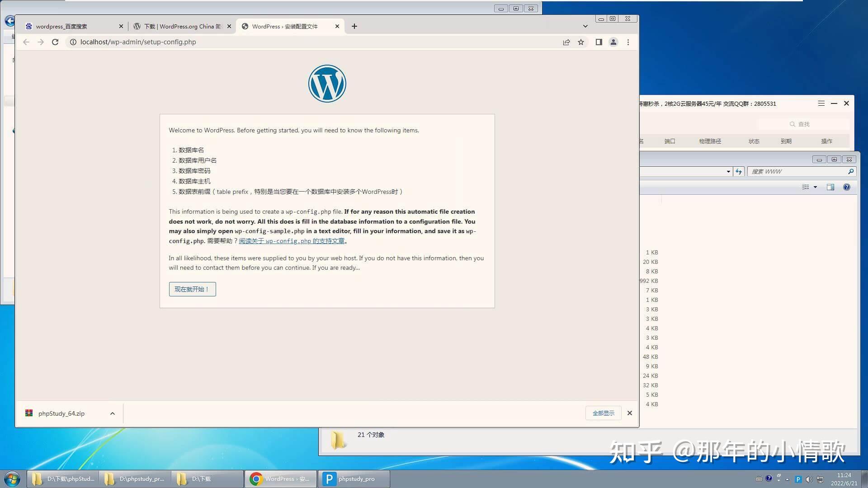Viewport: 868px width, 488px height.
Task: Expand Explorer view options dropdown arrow
Action: 816,187
